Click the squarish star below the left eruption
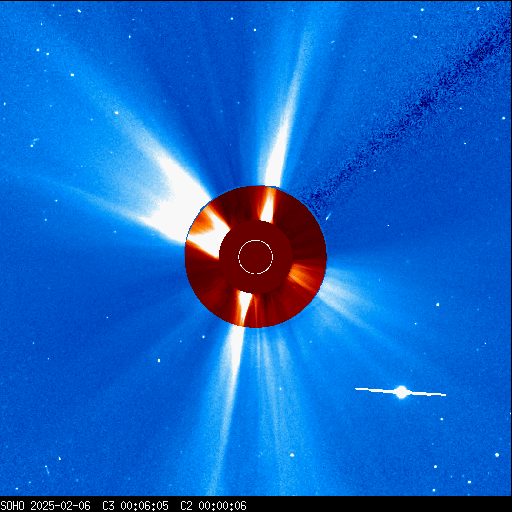Screen dimensions: 512x512 [159, 360]
